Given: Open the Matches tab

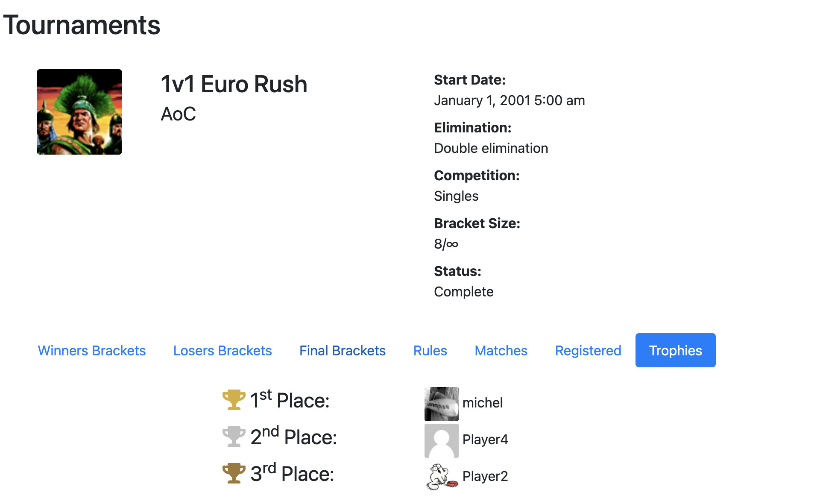Looking at the screenshot, I should click(501, 350).
